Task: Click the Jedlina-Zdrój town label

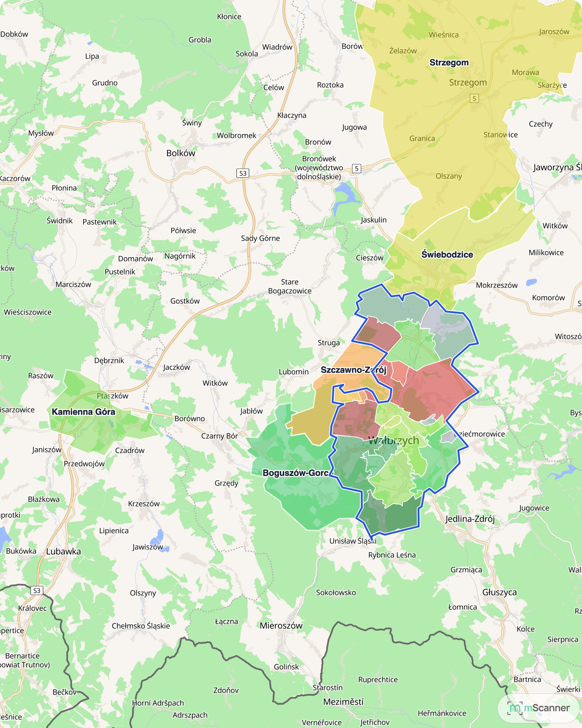Action: (x=470, y=519)
